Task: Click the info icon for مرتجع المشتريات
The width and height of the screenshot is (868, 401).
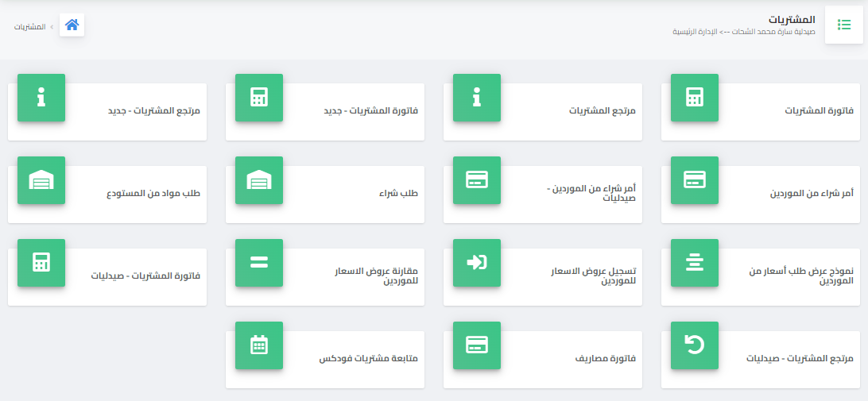Action: tap(476, 98)
